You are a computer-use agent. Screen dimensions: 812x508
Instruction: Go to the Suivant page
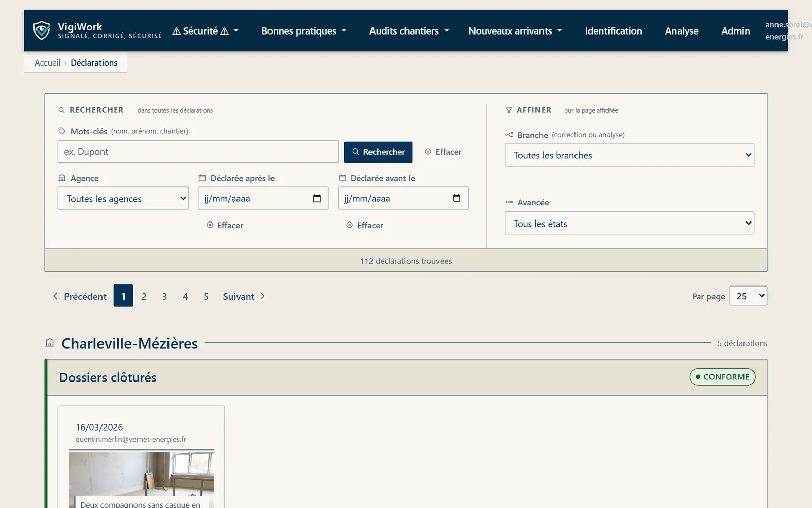point(244,296)
